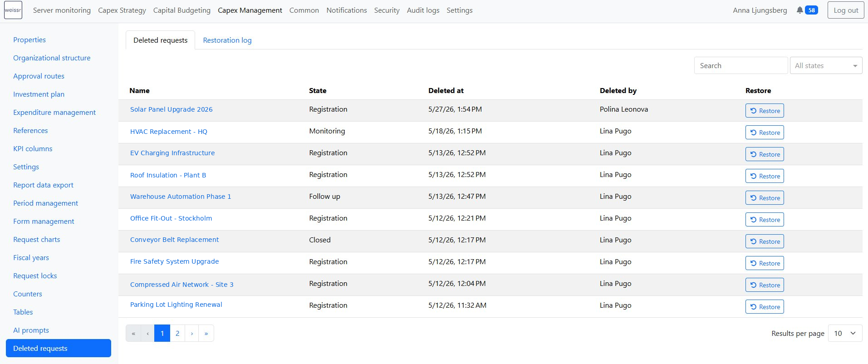The image size is (868, 364).
Task: Open Parking Lot Lighting Renewal link
Action: tap(176, 305)
